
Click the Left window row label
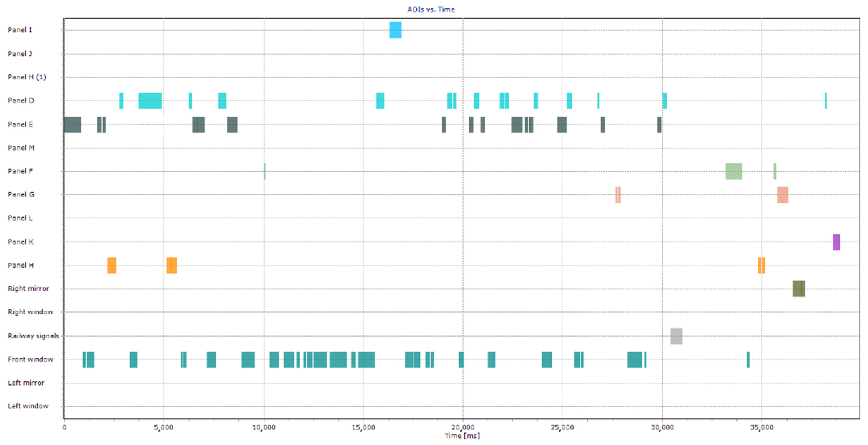coord(28,406)
